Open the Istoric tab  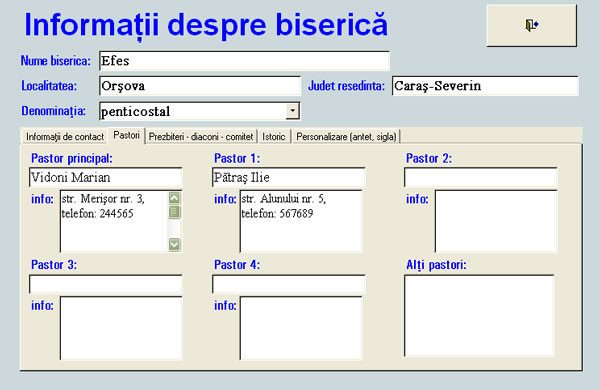(x=274, y=137)
